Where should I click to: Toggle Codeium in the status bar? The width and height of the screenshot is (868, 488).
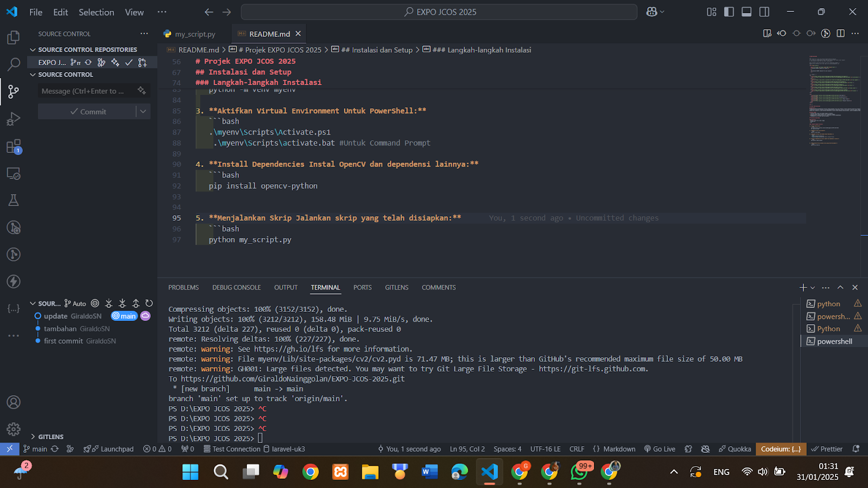781,449
